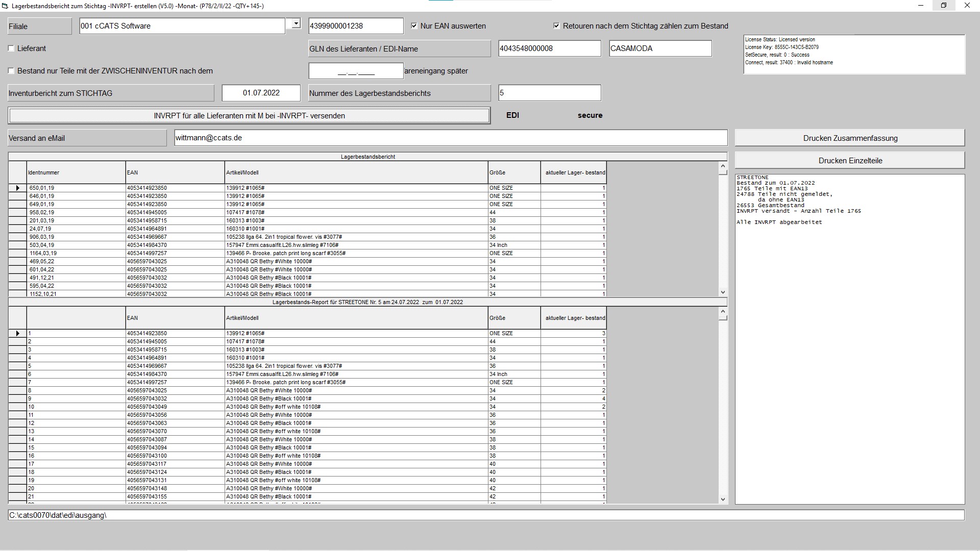This screenshot has height=551, width=980.
Task: Check 'Bestand nur Teile mit der ZWISCHENINVENTUR'
Action: pos(11,71)
